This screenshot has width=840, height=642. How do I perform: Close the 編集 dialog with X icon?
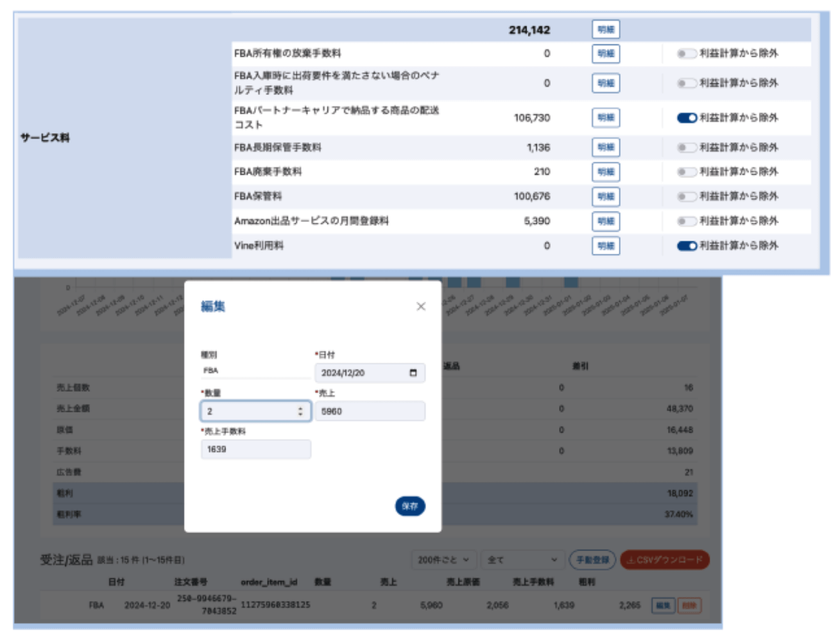pyautogui.click(x=420, y=306)
